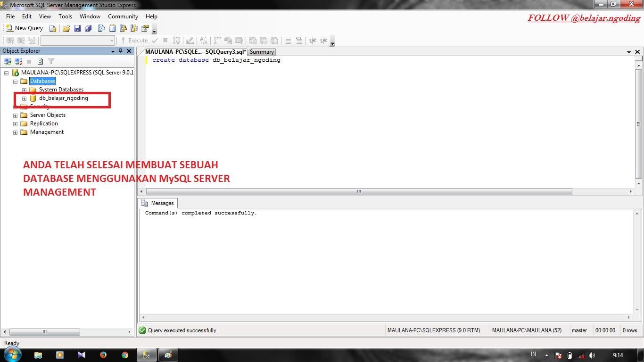Screen dimensions: 644x362
Task: Click the Increase Indent icon
Action: point(324,41)
